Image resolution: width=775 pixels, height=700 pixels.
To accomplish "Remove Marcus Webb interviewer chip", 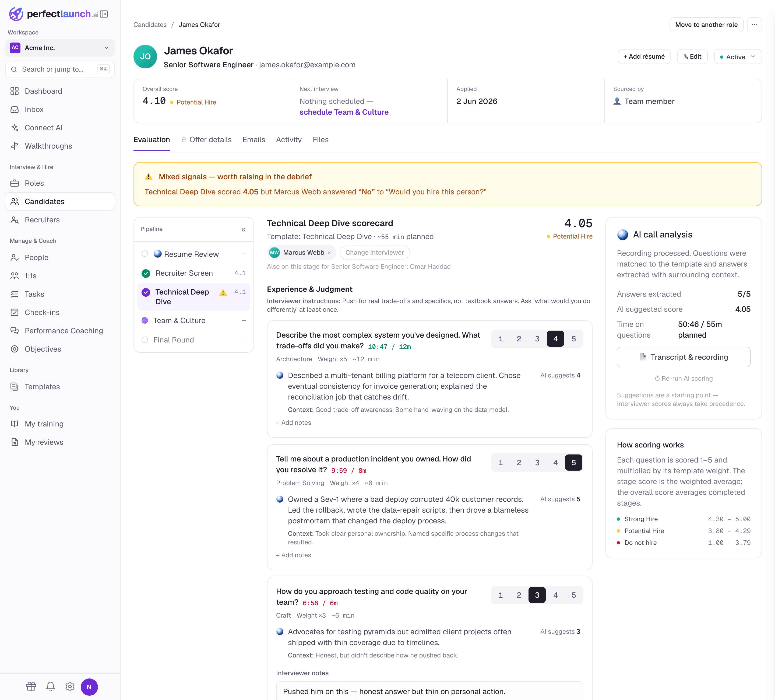I will pyautogui.click(x=329, y=253).
